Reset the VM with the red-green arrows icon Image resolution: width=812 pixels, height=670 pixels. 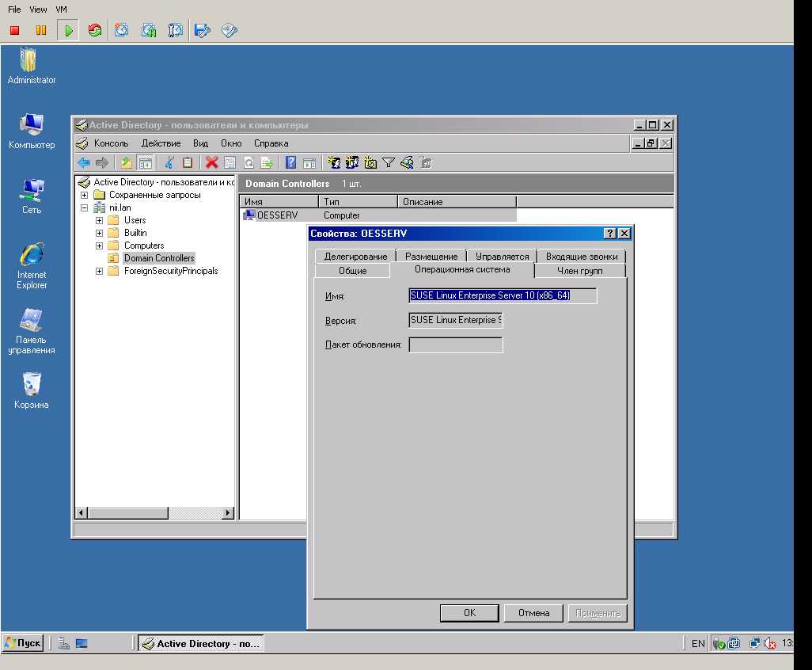tap(95, 31)
